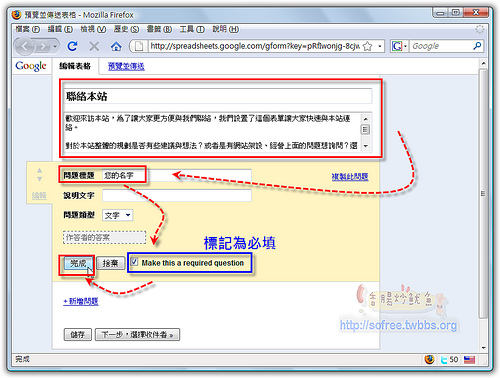Click the 下一步，選擇收件者 button

(137, 334)
